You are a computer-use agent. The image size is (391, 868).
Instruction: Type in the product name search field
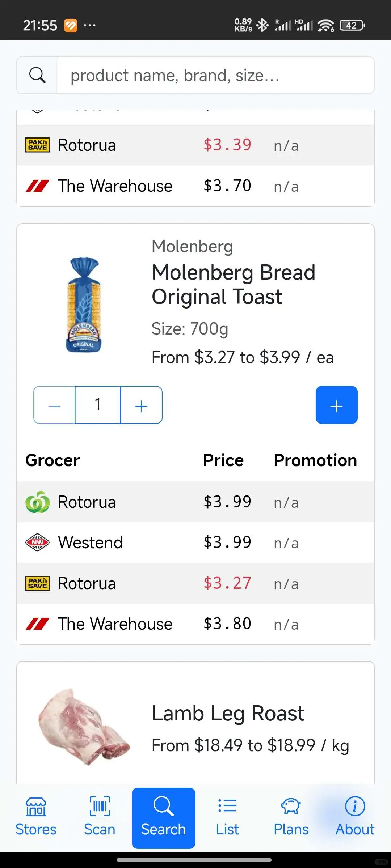tap(215, 75)
